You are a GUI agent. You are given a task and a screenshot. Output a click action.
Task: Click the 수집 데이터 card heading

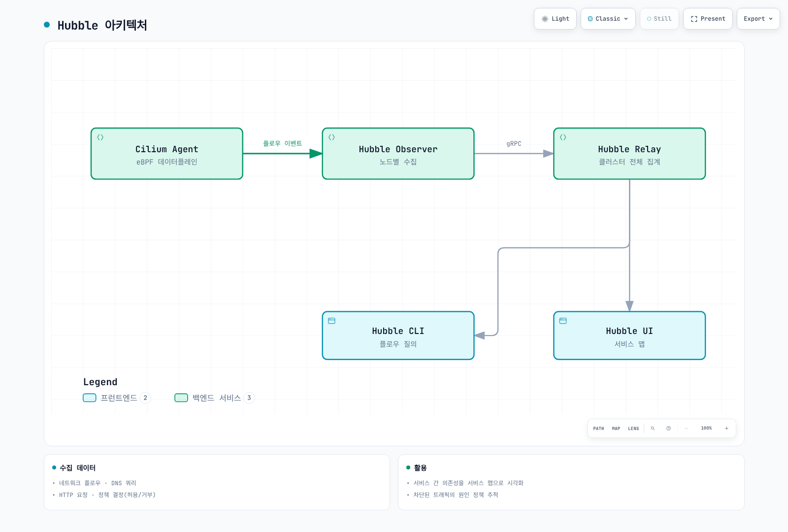[77, 468]
